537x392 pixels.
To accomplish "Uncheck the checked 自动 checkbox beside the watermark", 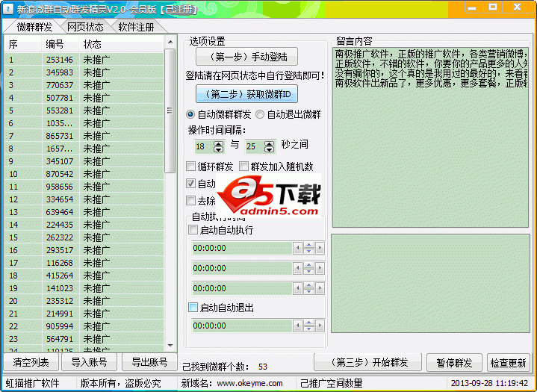I will pyautogui.click(x=190, y=184).
